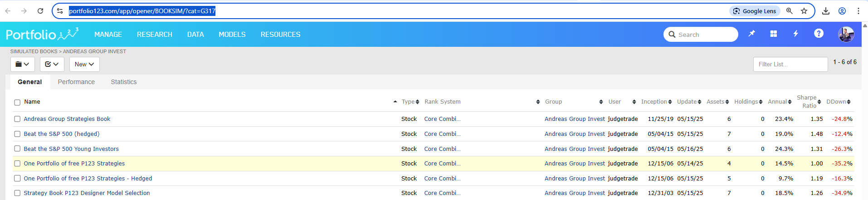Switch to the Performance tab
The image size is (868, 200).
point(76,82)
